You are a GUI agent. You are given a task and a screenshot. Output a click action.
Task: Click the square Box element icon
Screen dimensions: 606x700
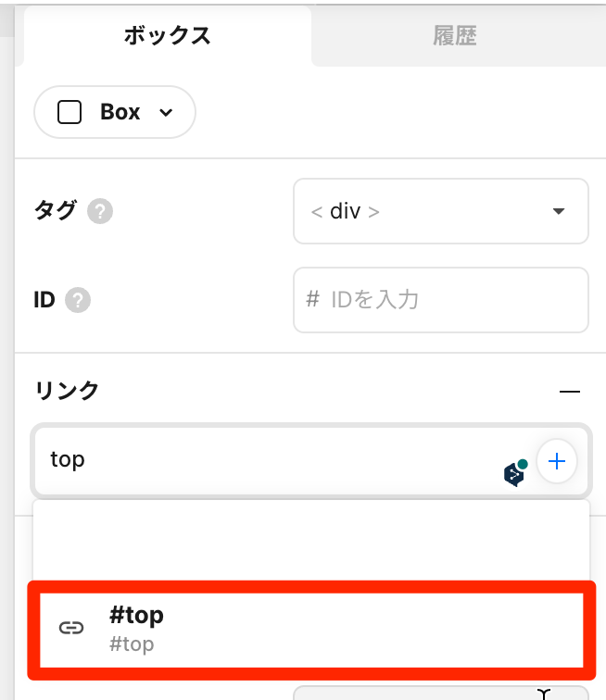[x=69, y=112]
